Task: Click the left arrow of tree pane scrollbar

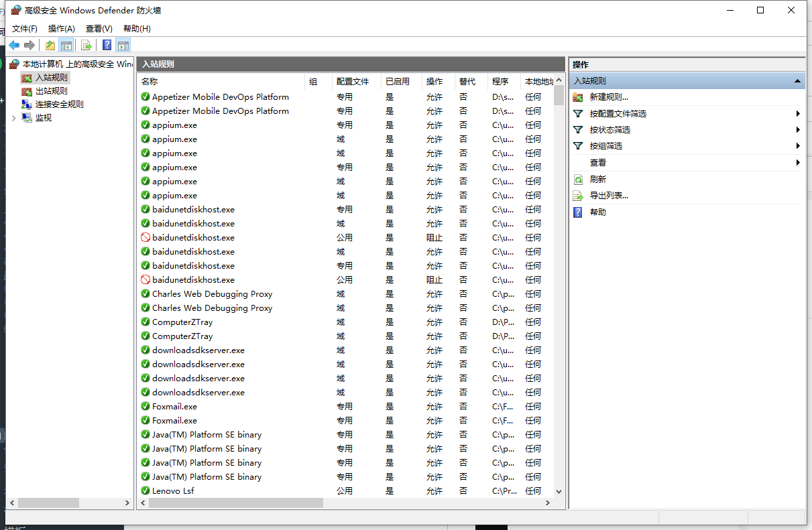Action: pyautogui.click(x=11, y=503)
